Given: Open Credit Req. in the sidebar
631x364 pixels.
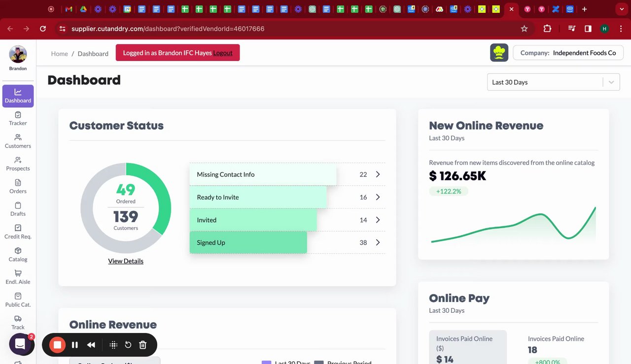Looking at the screenshot, I should pos(18,232).
